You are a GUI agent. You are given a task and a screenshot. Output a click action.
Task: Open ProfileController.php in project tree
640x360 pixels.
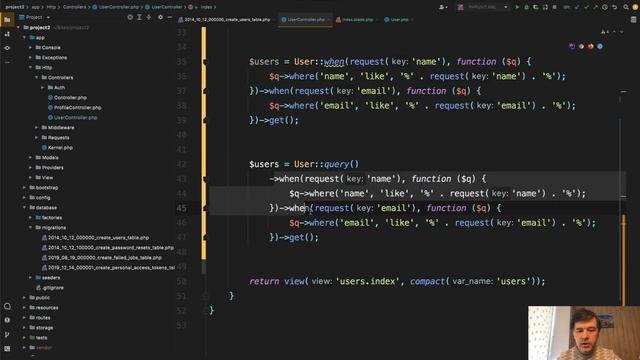[77, 107]
